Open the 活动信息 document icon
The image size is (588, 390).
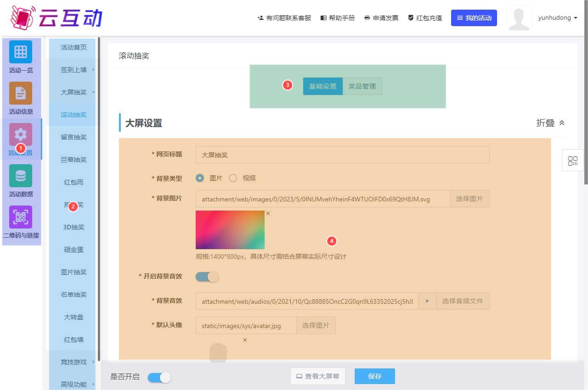(21, 93)
